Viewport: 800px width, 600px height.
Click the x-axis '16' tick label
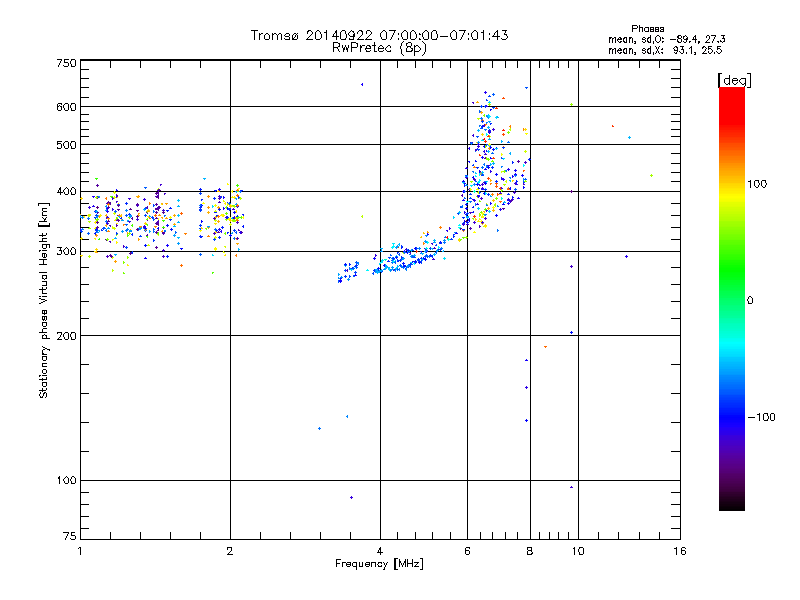tap(680, 551)
